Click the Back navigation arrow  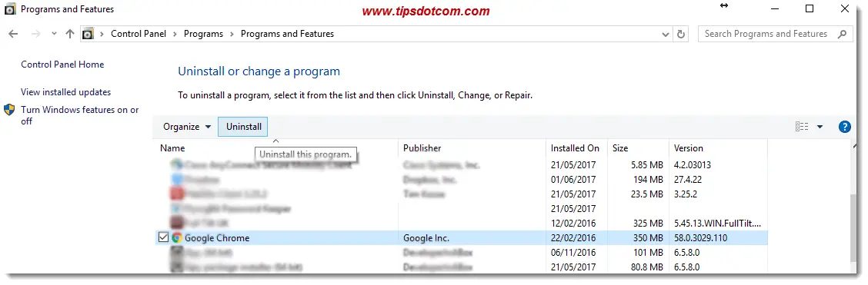coord(13,34)
